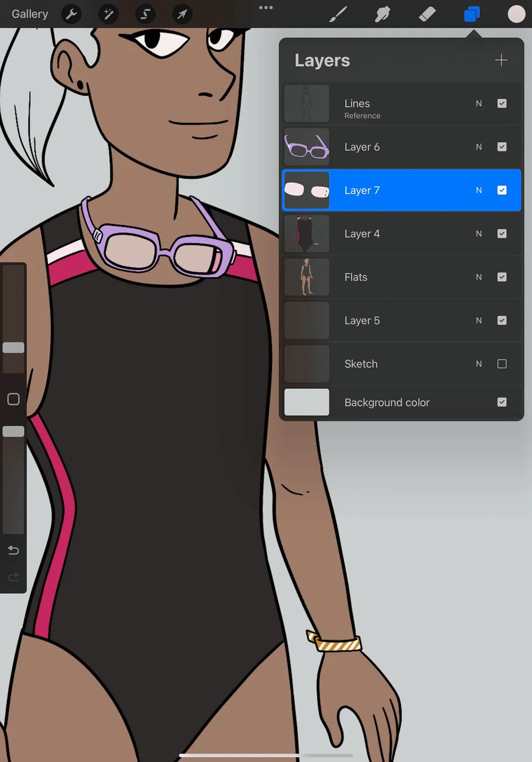
Task: Tap the undo arrow button
Action: tap(13, 550)
